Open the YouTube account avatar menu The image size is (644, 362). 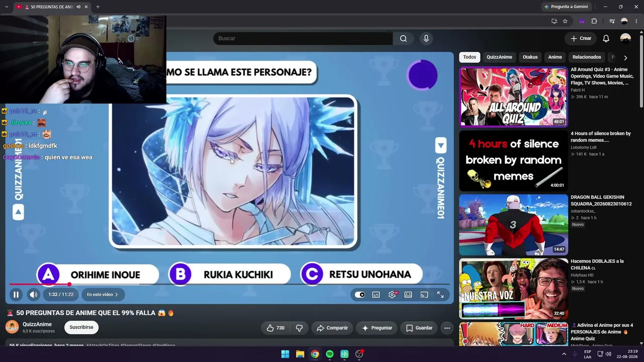click(x=625, y=38)
